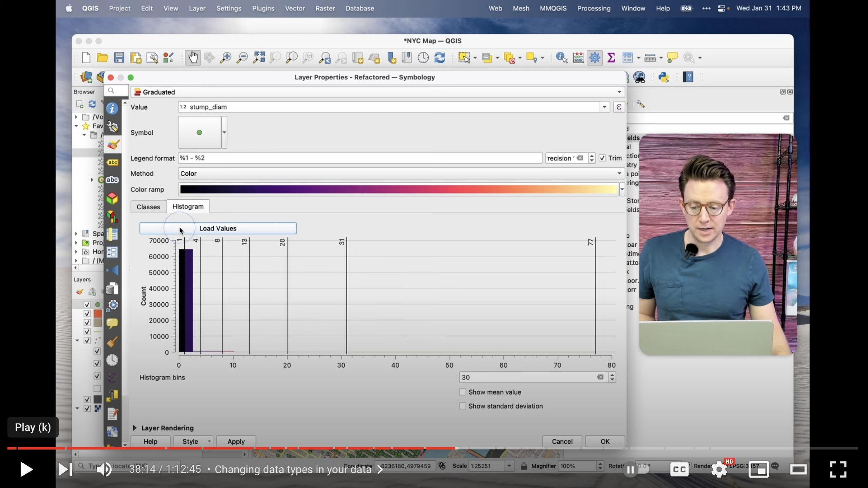Click Cancel in Layer Properties

click(x=562, y=442)
